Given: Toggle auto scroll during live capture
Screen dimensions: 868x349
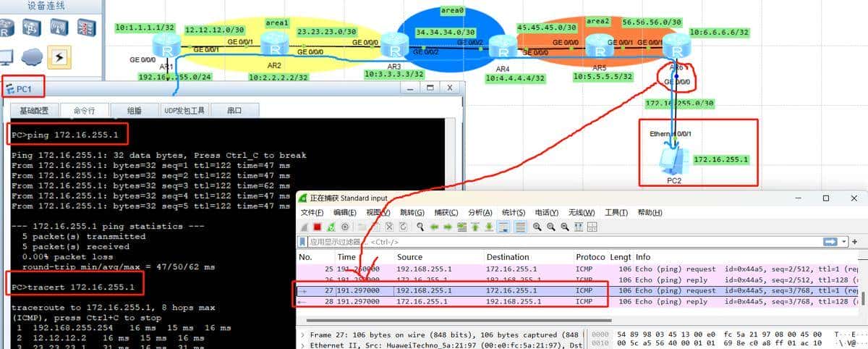Looking at the screenshot, I should coord(503,227).
